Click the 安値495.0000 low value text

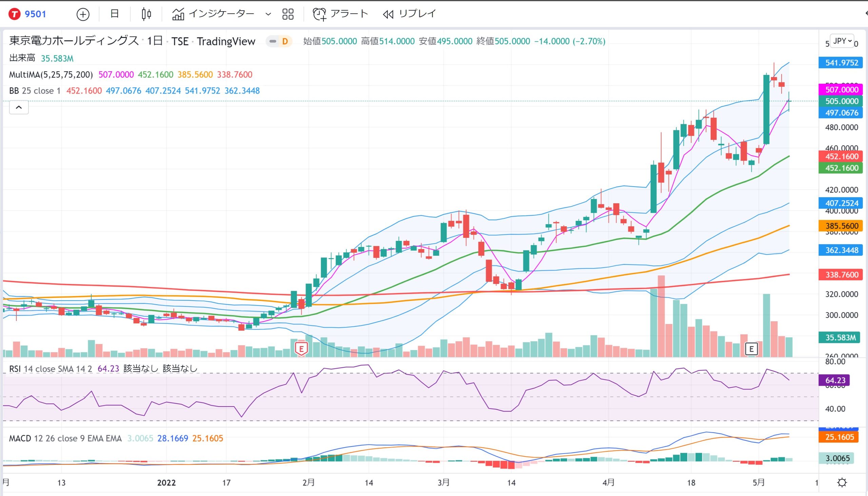click(446, 42)
